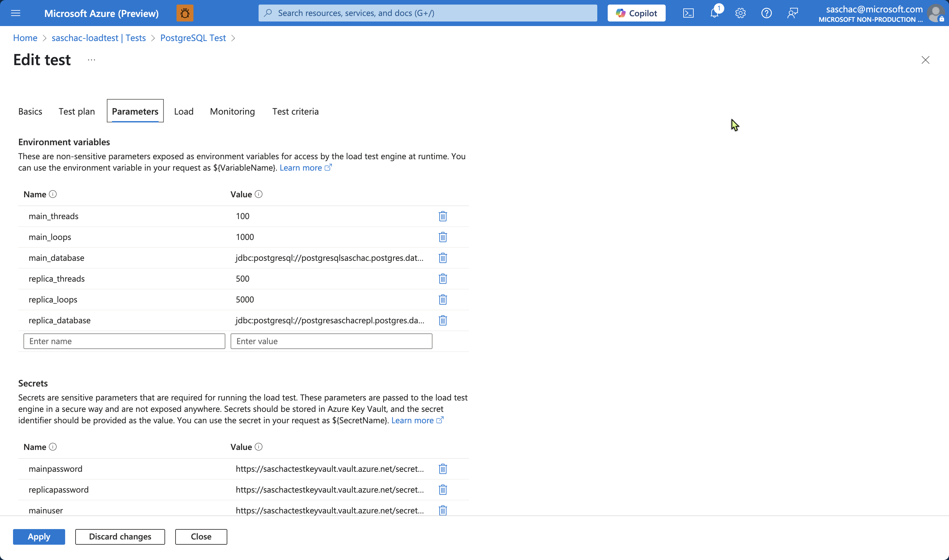Delete the main_threads variable
The image size is (949, 560).
[x=443, y=216]
